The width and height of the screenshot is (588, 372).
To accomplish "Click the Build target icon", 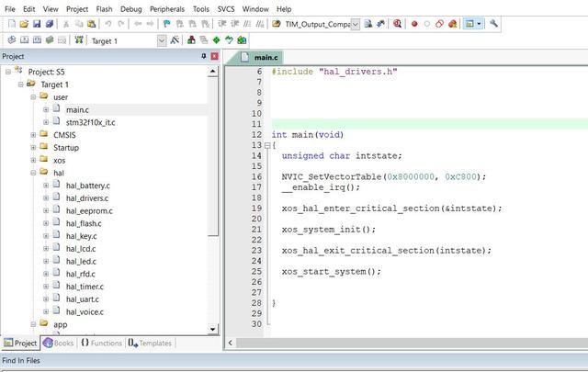I will (25, 39).
